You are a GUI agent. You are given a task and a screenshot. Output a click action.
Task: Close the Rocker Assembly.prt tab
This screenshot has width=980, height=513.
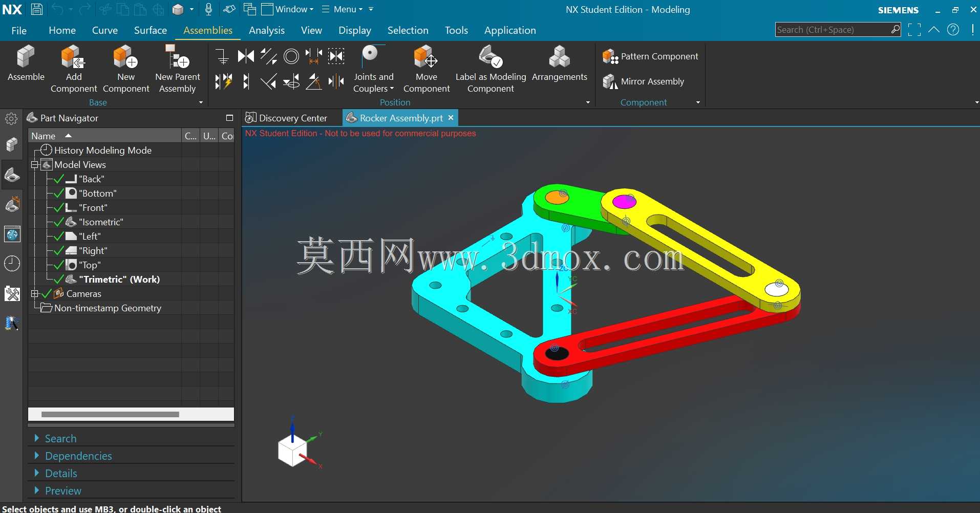click(451, 117)
